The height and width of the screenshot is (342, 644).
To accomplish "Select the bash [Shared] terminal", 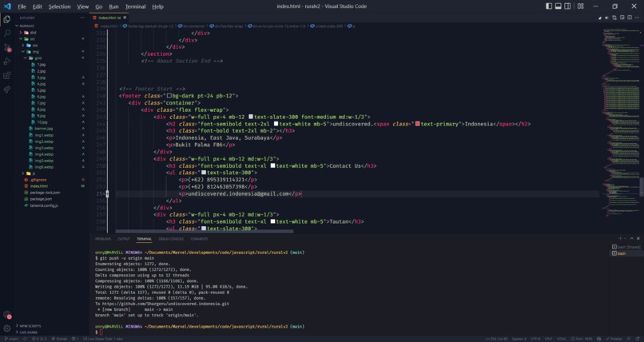I will [626, 247].
